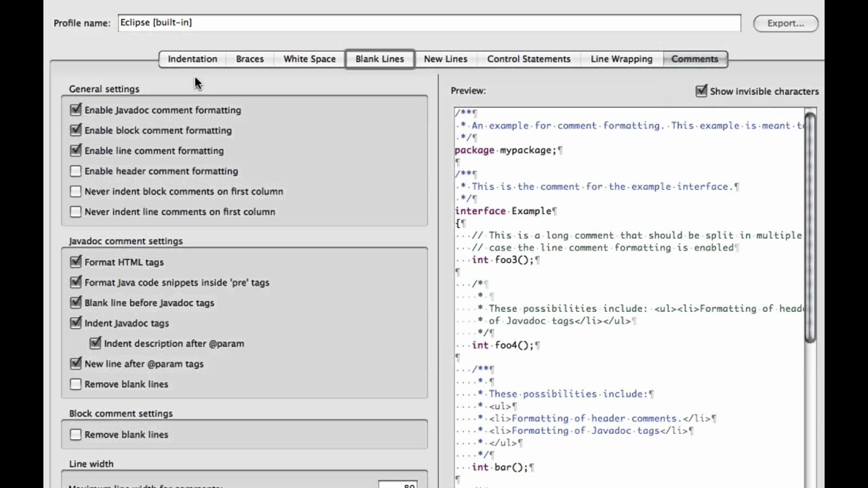Toggle Enable line comment formatting checkbox
This screenshot has height=488, width=868.
coord(75,150)
